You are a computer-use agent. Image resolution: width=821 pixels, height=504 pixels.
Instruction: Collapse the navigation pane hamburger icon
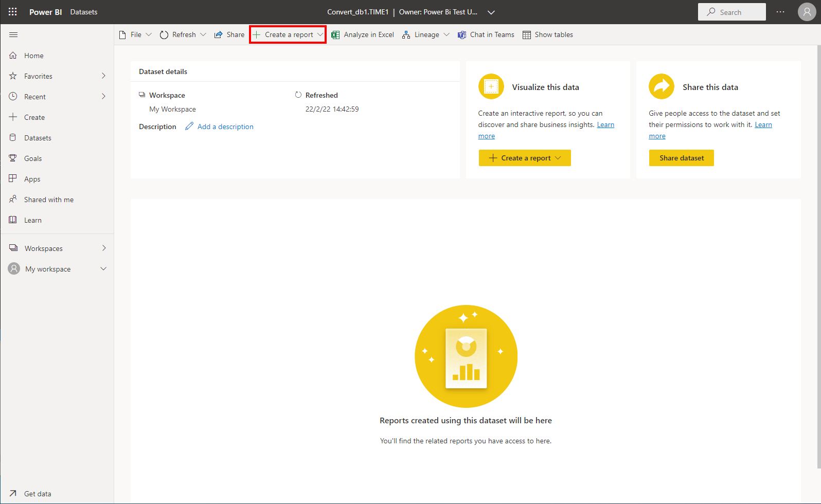[x=13, y=34]
